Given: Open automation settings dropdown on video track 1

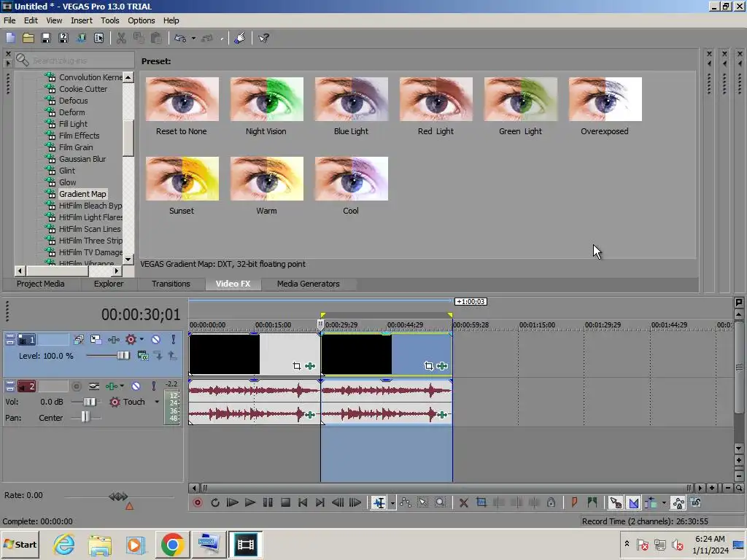Looking at the screenshot, I should coord(142,340).
